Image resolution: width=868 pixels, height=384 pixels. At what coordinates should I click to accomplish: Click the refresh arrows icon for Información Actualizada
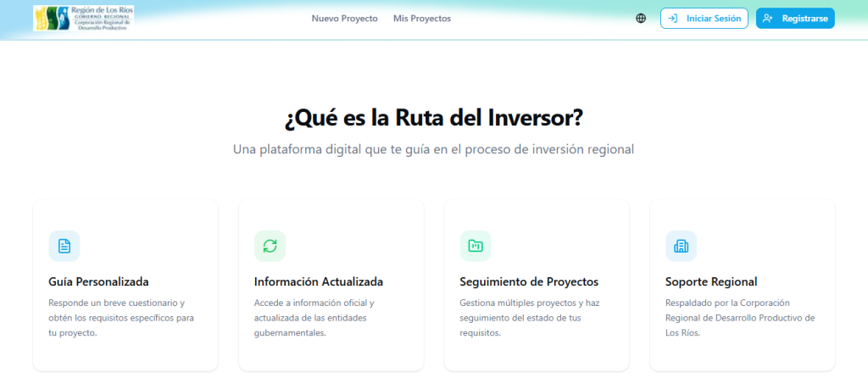270,246
